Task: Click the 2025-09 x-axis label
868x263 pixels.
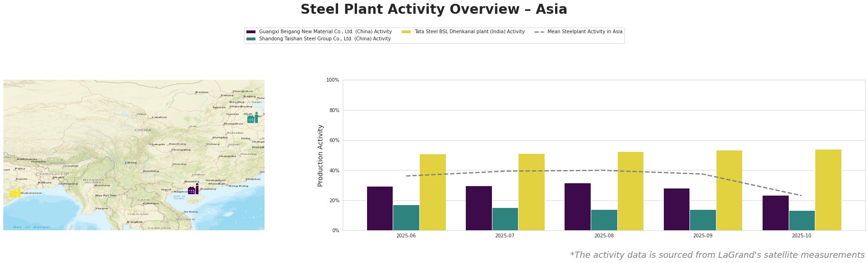Action: coord(702,235)
